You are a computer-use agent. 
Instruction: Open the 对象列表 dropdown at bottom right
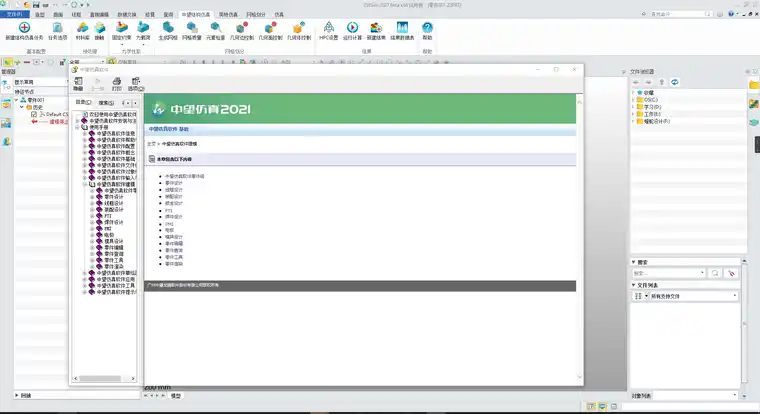click(735, 396)
